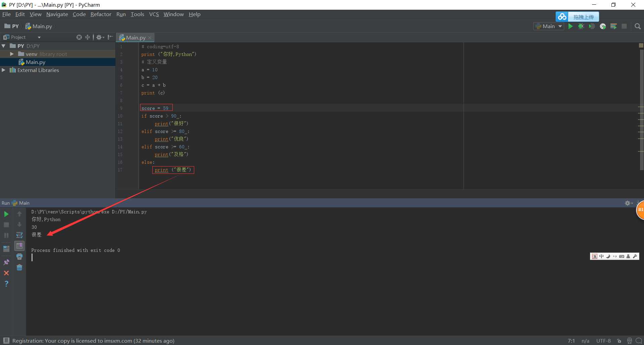Screen dimensions: 644x345
Task: Click the Collapse All icon in Project panel
Action: 88,37
